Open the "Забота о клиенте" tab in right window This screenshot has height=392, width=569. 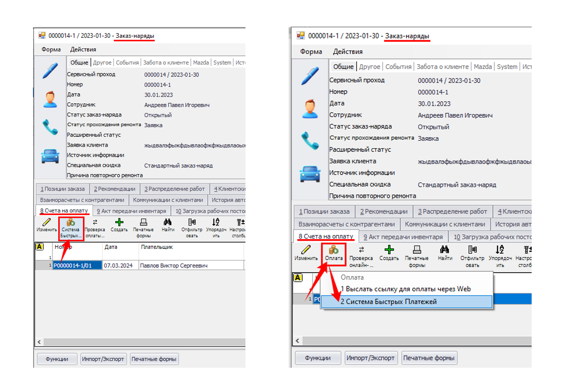pyautogui.click(x=442, y=67)
